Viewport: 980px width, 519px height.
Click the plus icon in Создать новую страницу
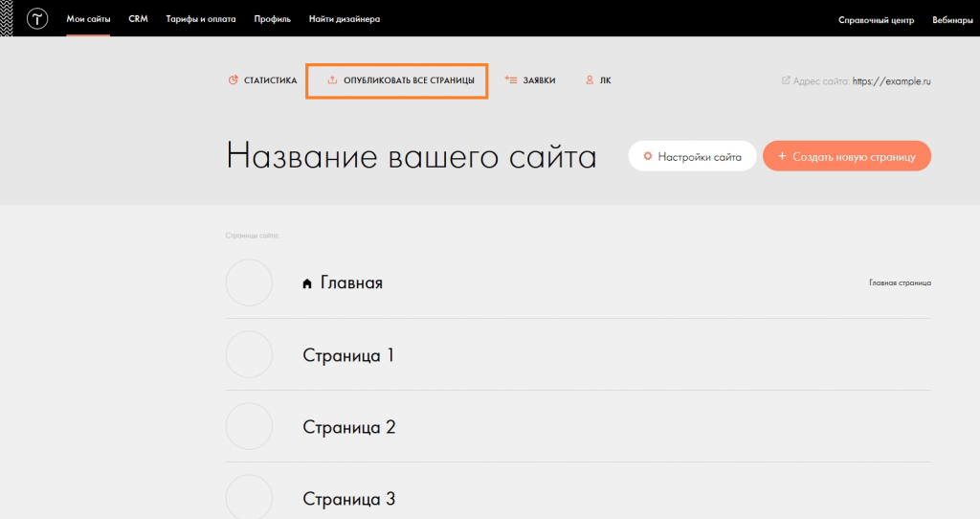782,156
